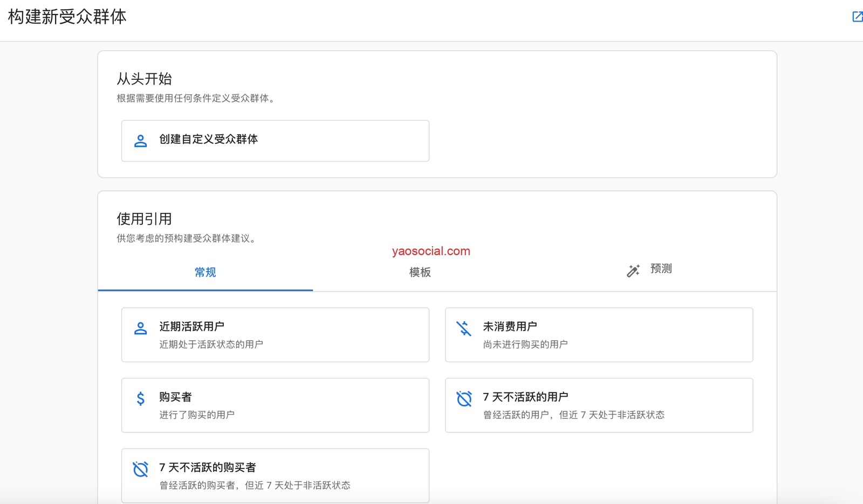Click the 使用引用 section heading
The height and width of the screenshot is (504, 863).
point(144,219)
